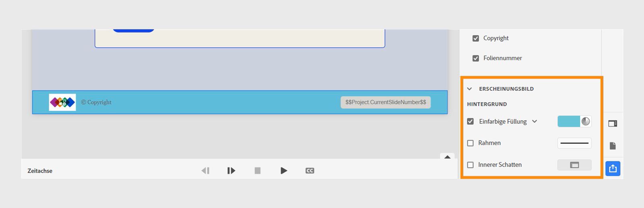Uncheck the Foliennummer checkbox
The image size is (644, 208).
[x=476, y=58]
